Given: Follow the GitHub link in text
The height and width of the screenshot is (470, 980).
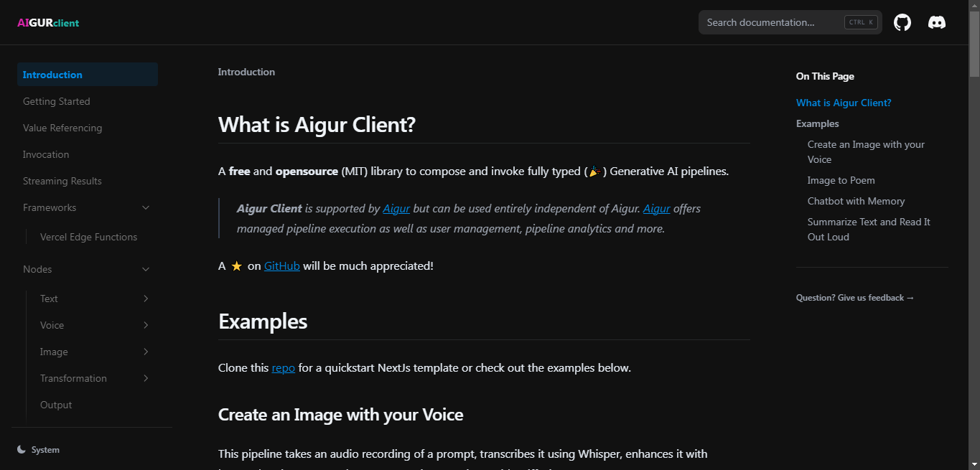Looking at the screenshot, I should [x=282, y=266].
